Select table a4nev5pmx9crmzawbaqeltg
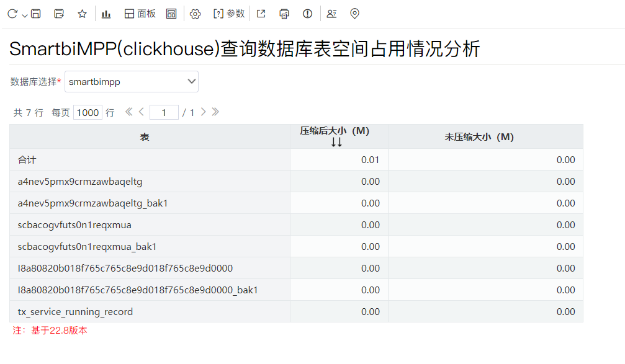 coord(80,182)
